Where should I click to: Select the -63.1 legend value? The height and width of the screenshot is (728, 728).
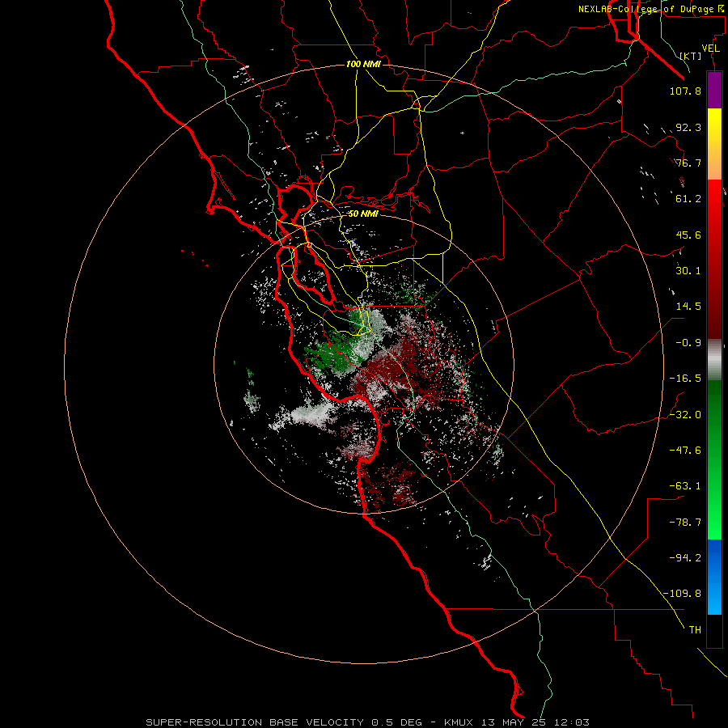[685, 486]
